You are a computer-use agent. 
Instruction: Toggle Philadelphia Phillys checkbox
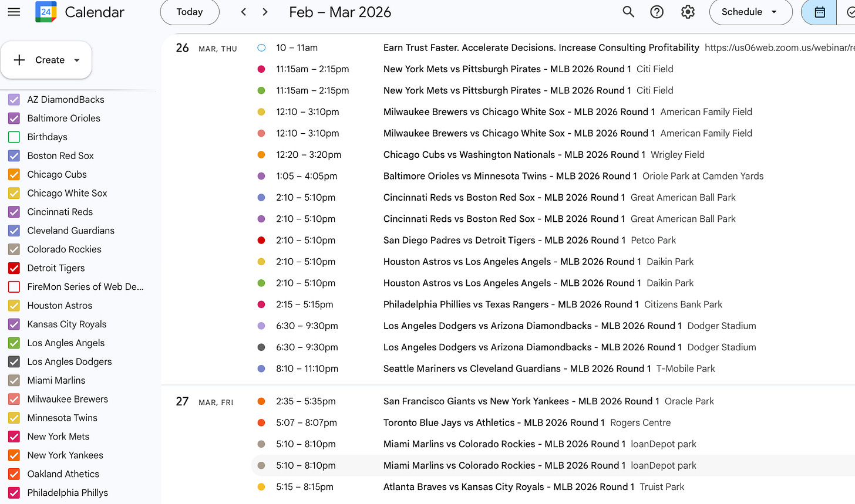click(x=14, y=493)
